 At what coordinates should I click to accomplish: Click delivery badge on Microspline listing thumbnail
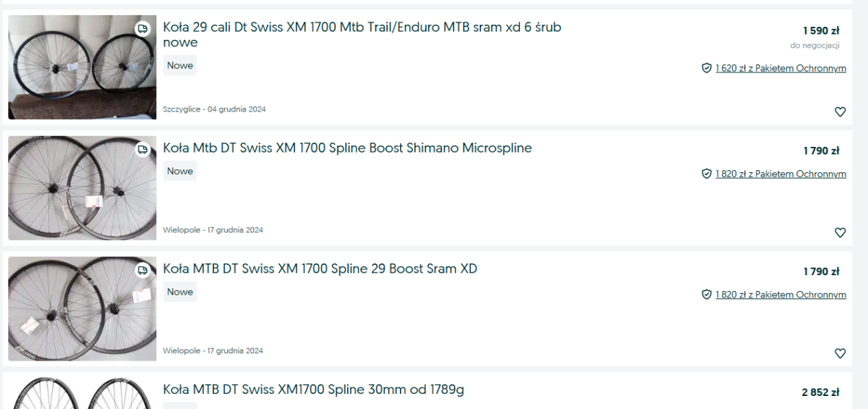pos(142,150)
